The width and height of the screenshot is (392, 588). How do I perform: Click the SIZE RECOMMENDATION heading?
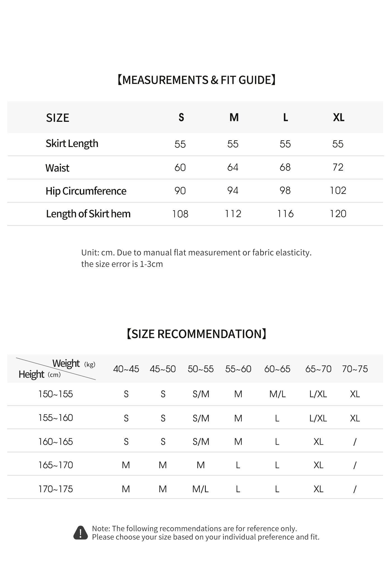coord(196,334)
